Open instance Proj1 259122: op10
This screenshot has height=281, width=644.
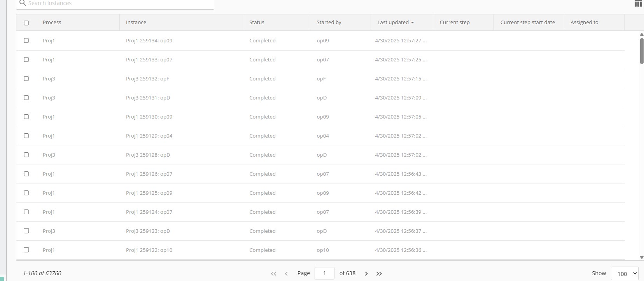click(x=149, y=250)
